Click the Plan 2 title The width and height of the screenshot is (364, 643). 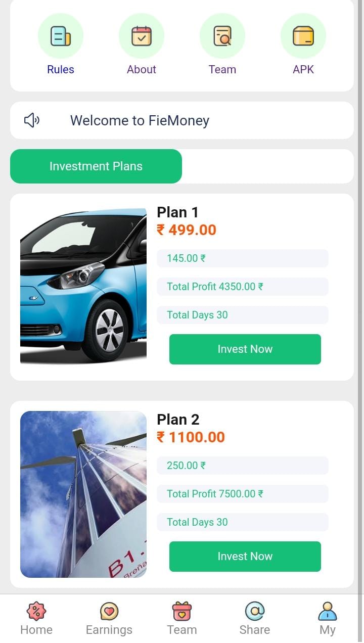click(x=178, y=420)
